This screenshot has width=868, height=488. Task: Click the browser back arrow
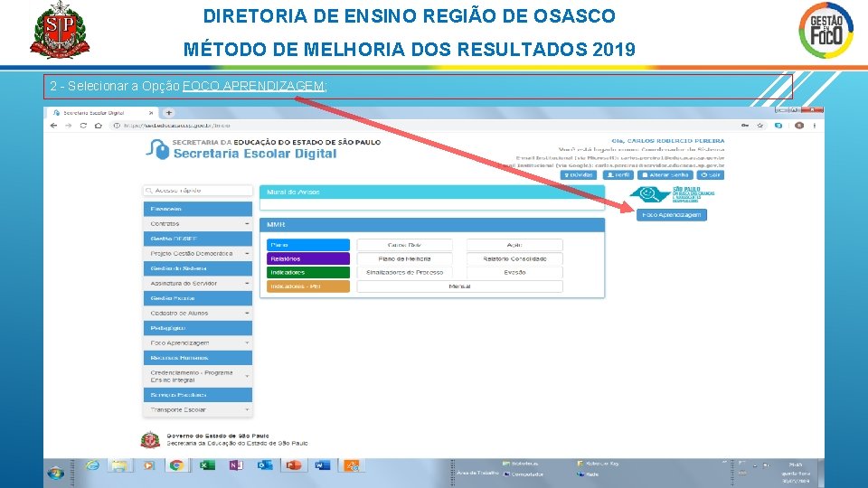coord(53,126)
